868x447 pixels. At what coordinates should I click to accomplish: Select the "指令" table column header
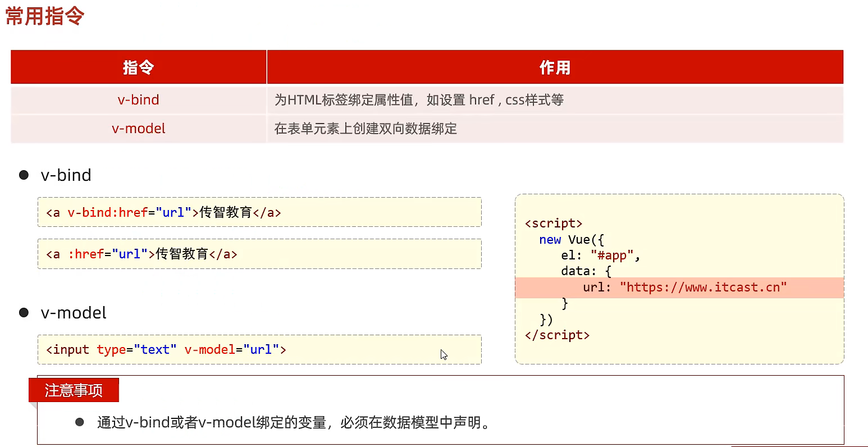(x=139, y=67)
